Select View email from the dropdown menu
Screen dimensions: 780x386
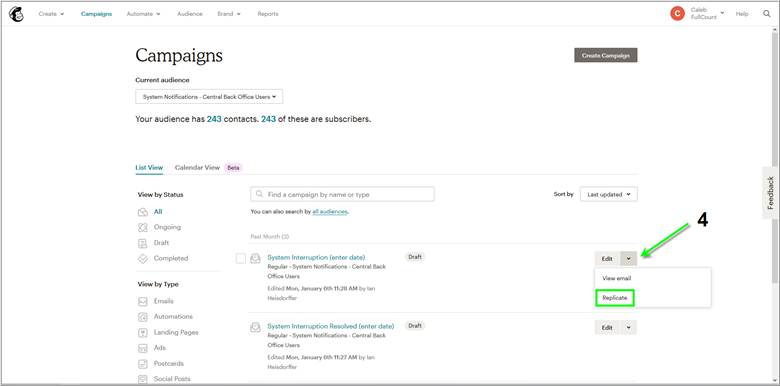click(616, 279)
